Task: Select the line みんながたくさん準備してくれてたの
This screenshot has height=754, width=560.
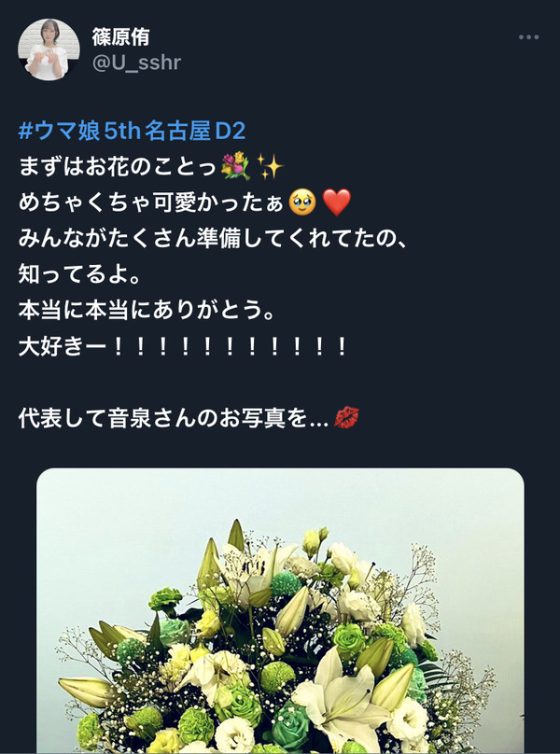Action: click(x=212, y=238)
